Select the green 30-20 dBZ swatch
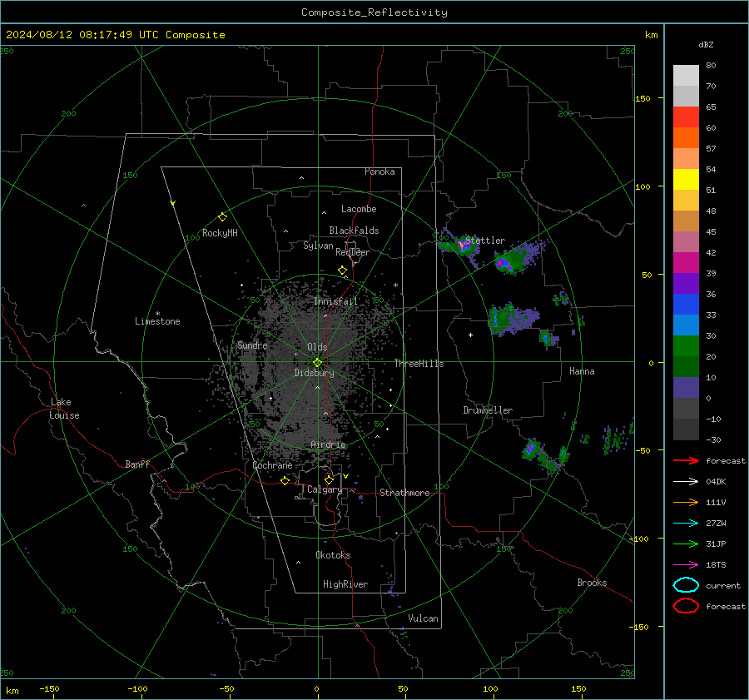The height and width of the screenshot is (700, 749). 686,346
